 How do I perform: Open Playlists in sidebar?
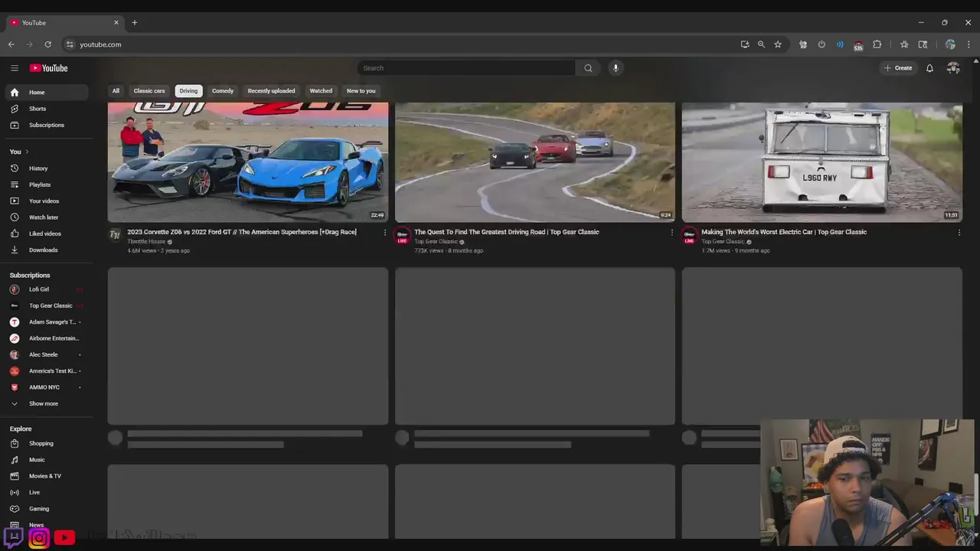point(47,184)
